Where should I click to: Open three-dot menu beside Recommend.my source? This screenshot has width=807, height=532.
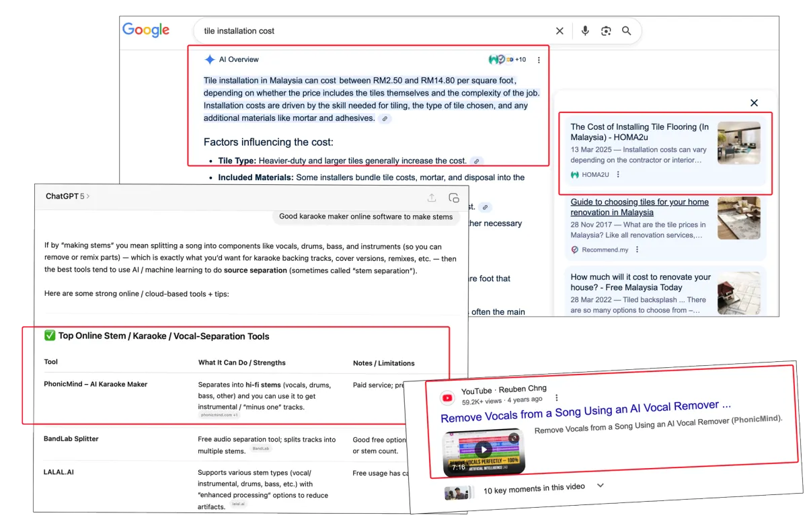coord(637,250)
